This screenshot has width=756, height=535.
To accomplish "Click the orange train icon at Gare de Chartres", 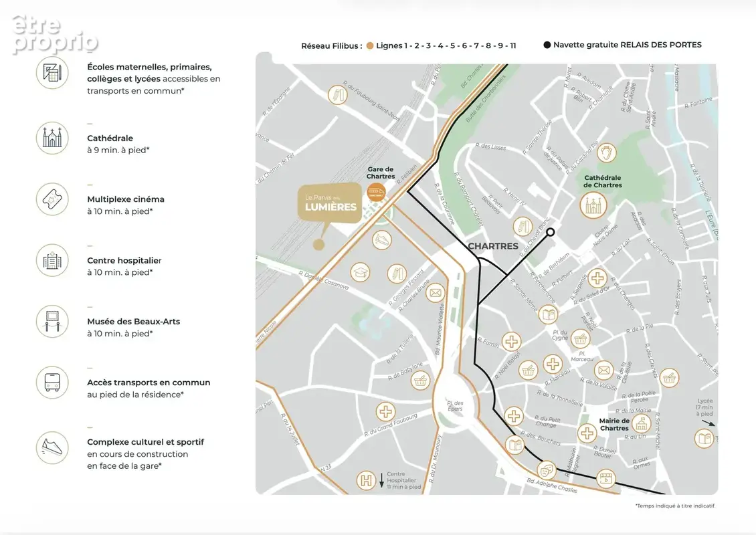I will (376, 193).
